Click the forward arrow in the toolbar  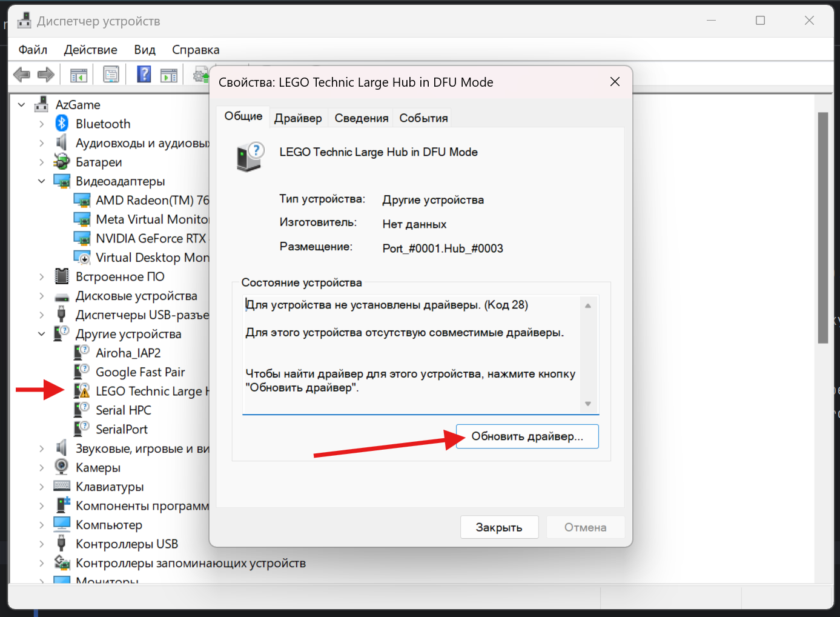tap(46, 75)
